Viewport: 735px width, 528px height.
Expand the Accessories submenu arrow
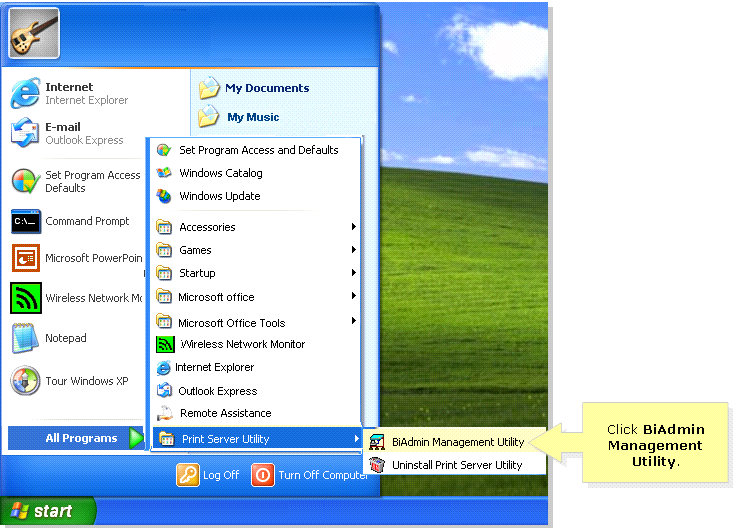coord(354,226)
